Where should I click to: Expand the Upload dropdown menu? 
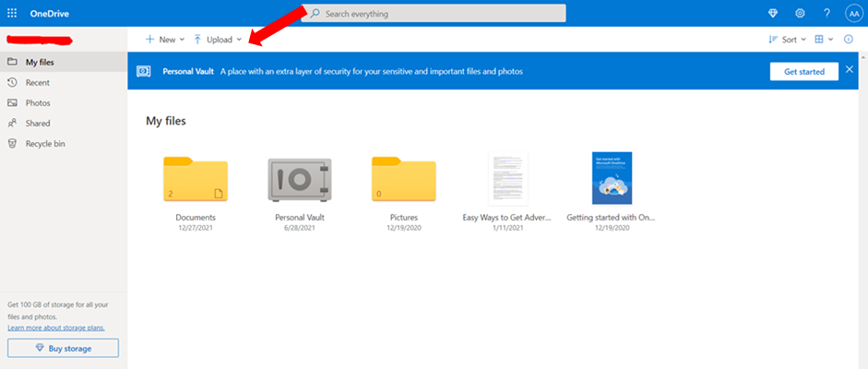click(218, 40)
